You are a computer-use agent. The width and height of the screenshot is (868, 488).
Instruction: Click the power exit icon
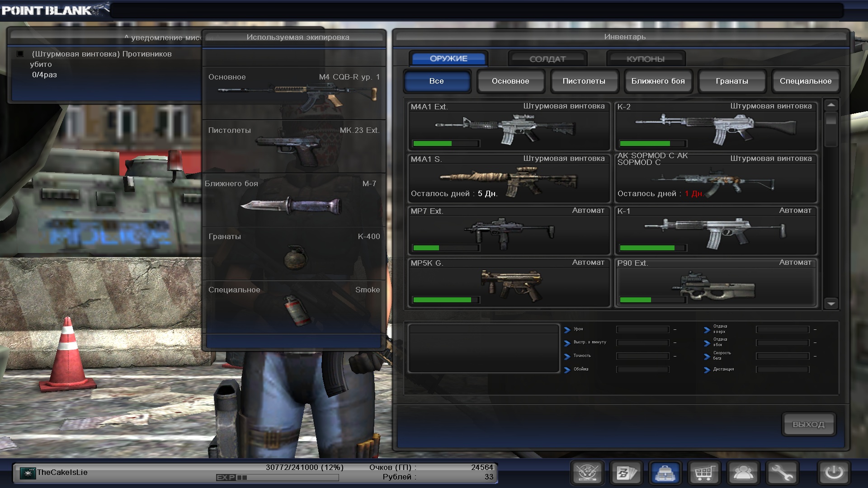click(x=834, y=473)
